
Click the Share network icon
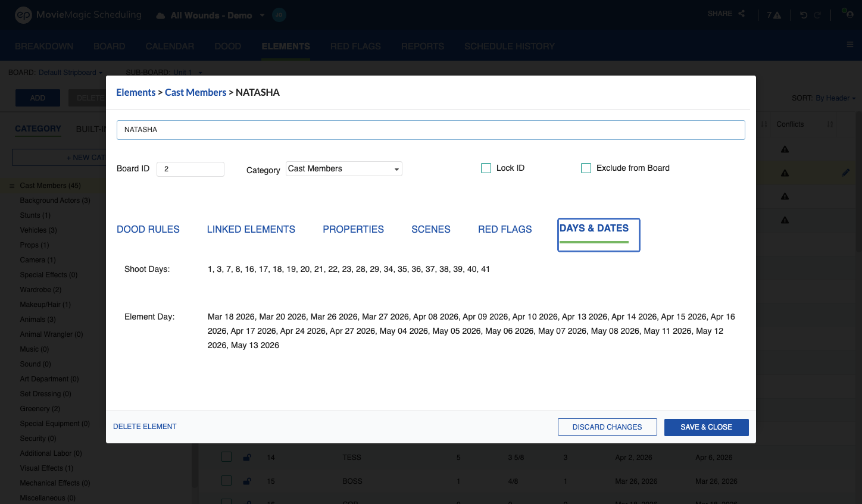[742, 14]
